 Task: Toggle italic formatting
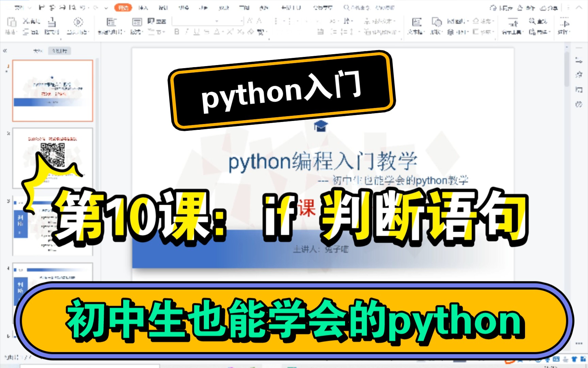click(x=187, y=32)
